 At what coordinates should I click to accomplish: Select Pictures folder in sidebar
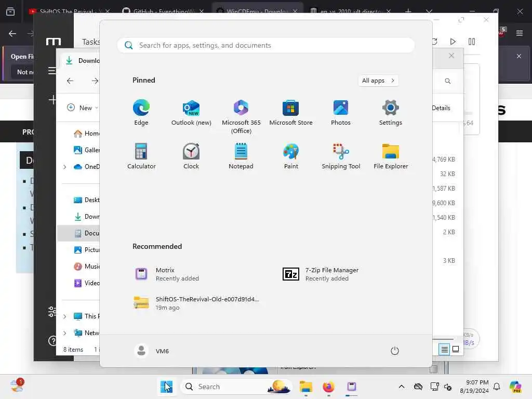pos(87,250)
